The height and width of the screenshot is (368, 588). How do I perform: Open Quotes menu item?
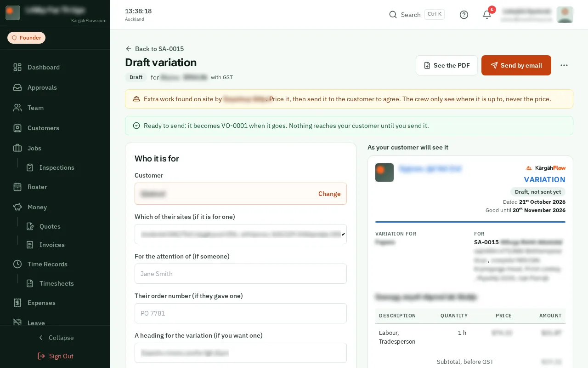click(50, 226)
